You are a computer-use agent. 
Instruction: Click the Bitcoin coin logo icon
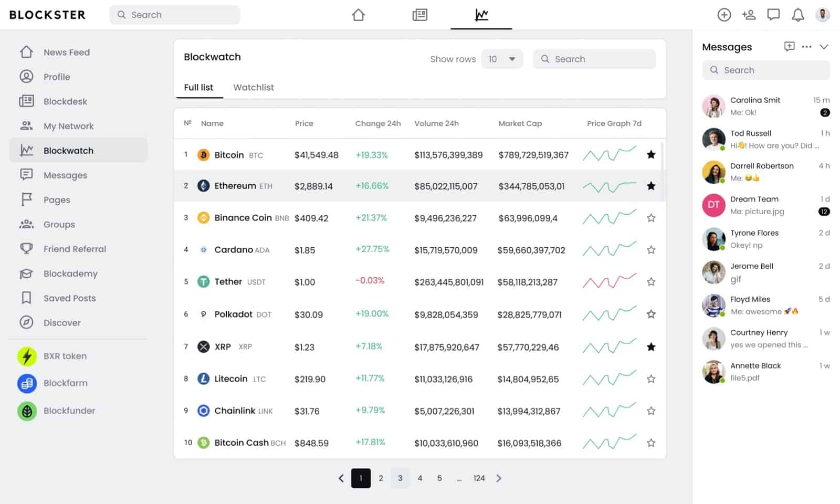(x=203, y=155)
